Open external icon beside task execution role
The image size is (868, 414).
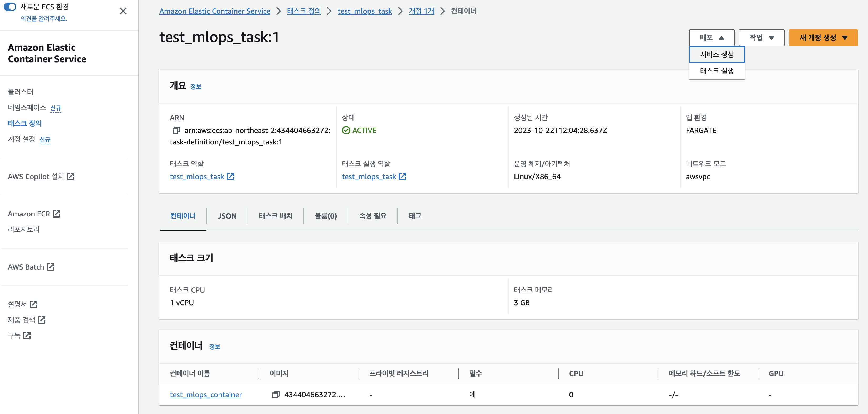402,176
